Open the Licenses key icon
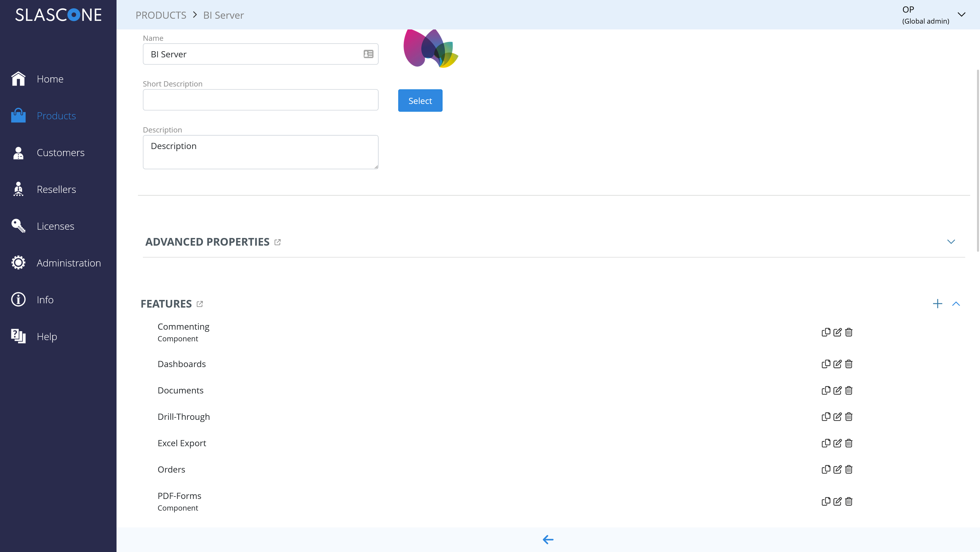 [x=18, y=226]
